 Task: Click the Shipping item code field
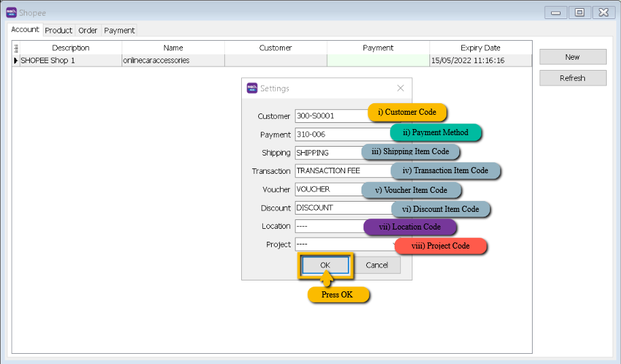pyautogui.click(x=327, y=153)
